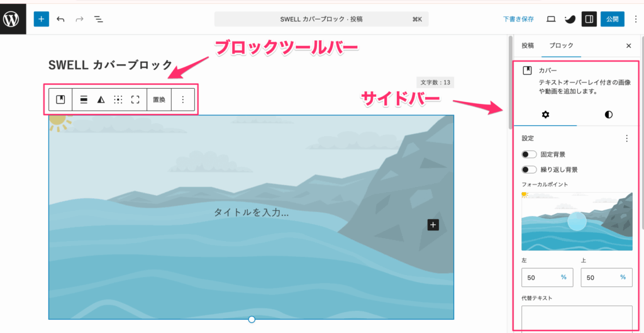Open the preview device laptop icon
Screen dimensions: 644x333
coord(551,20)
